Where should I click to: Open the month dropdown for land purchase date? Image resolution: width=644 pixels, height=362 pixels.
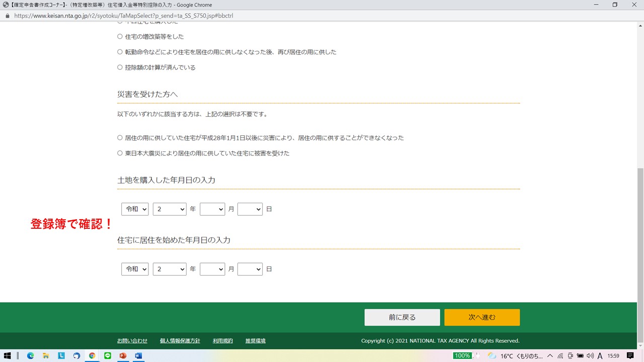point(212,209)
